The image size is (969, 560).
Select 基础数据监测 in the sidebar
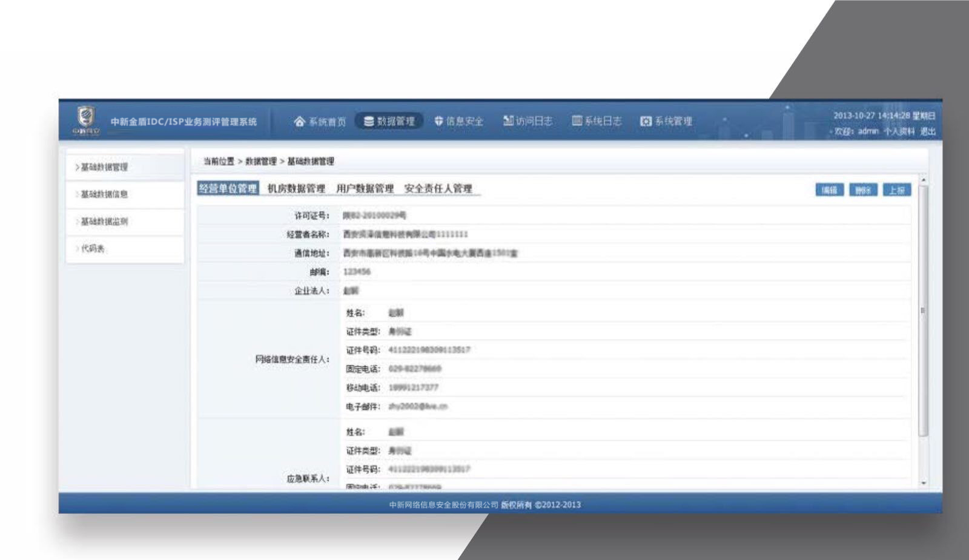coord(104,222)
